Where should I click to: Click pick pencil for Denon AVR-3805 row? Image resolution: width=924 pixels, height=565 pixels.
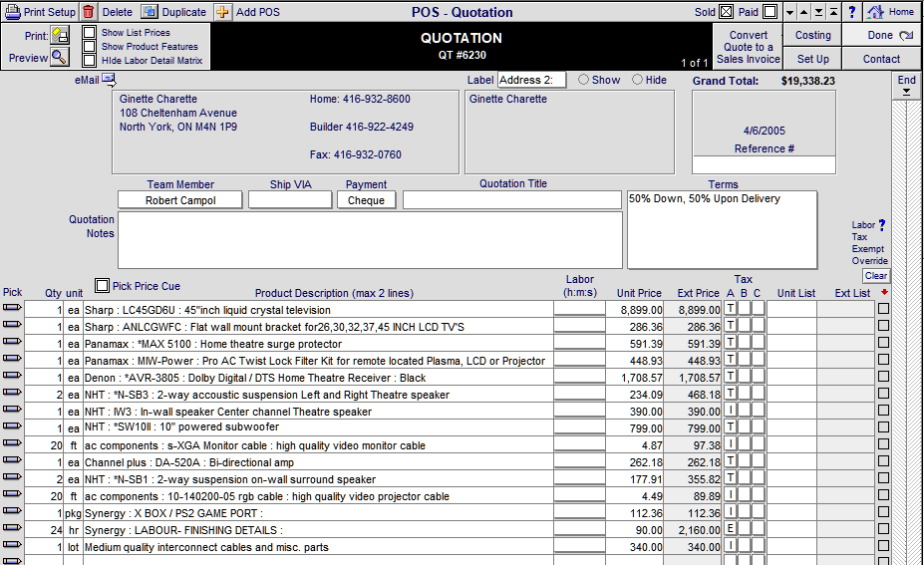point(12,375)
